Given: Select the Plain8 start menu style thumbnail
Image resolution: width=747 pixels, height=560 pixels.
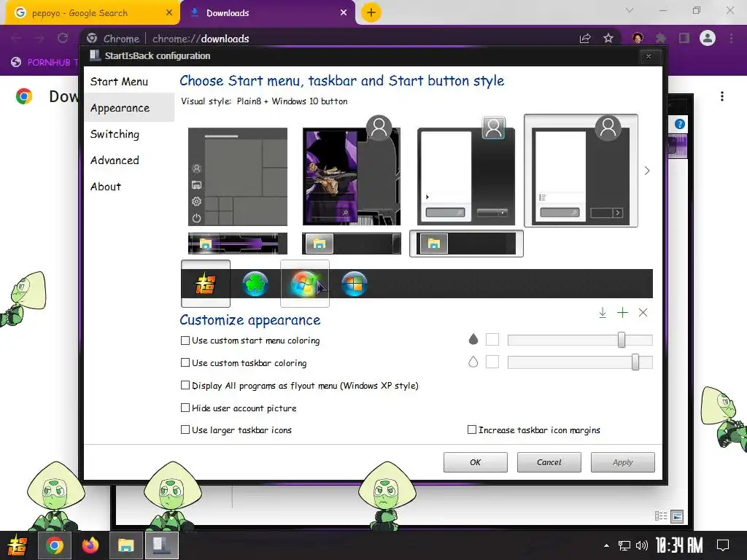Looking at the screenshot, I should tap(581, 171).
